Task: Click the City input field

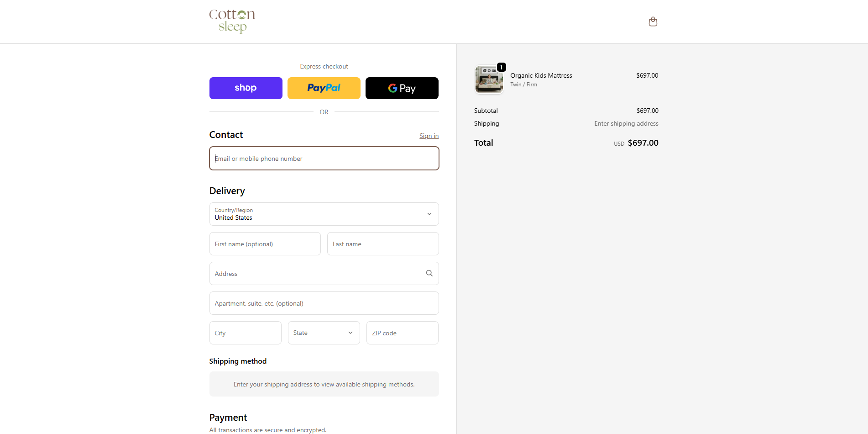Action: click(x=245, y=333)
